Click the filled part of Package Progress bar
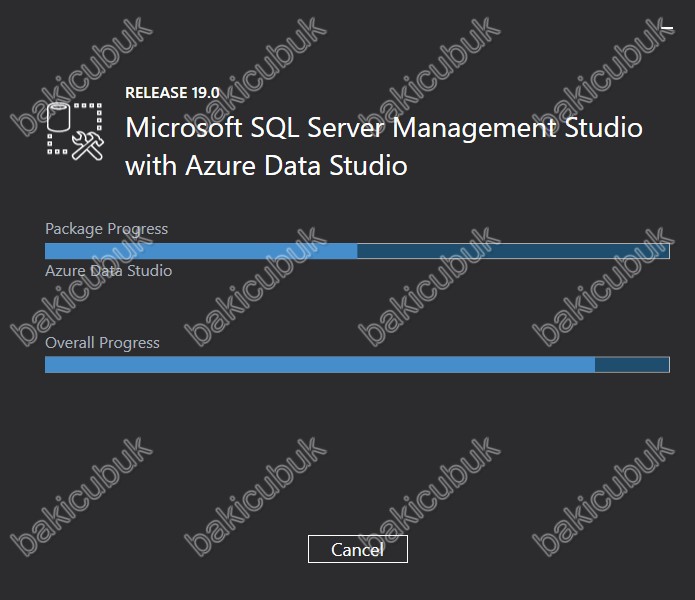This screenshot has width=695, height=600. point(201,251)
